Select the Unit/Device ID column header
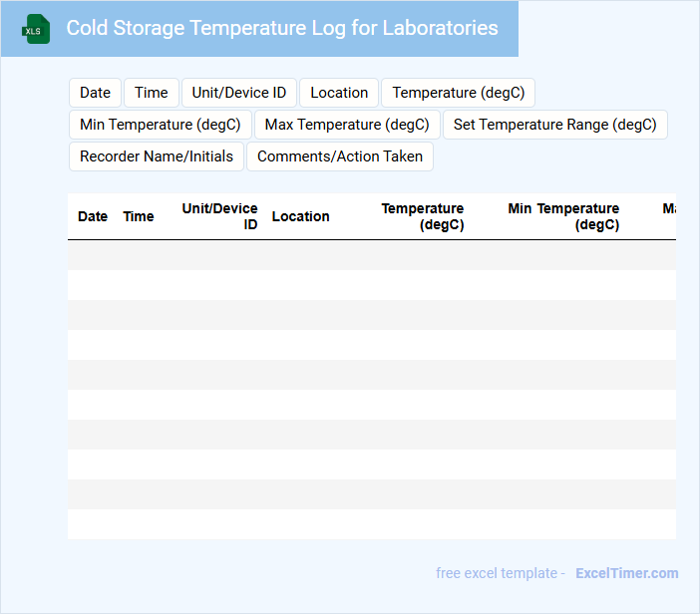This screenshot has height=614, width=700. tap(220, 216)
